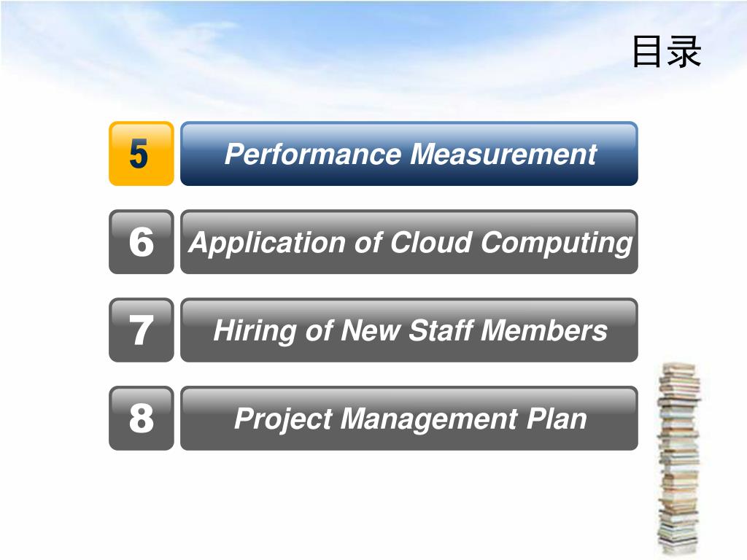
Task: Click the gray number 7 box
Action: point(142,330)
